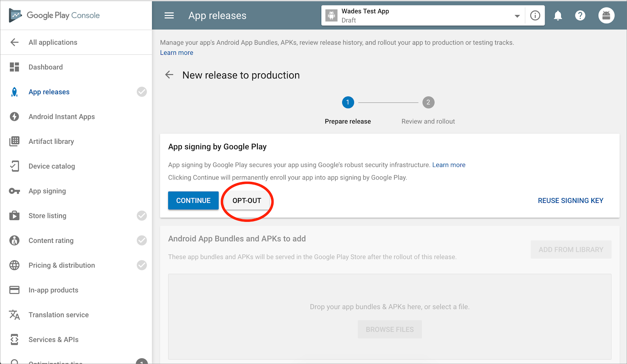Click the Android App Bundles and APKs heading
This screenshot has height=364, width=627.
pos(237,239)
